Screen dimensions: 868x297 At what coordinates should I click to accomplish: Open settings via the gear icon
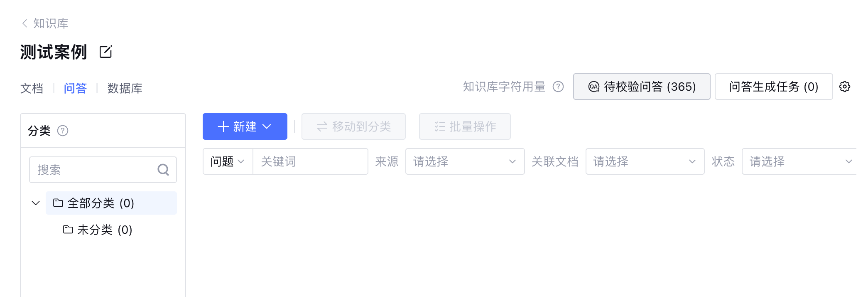point(845,87)
